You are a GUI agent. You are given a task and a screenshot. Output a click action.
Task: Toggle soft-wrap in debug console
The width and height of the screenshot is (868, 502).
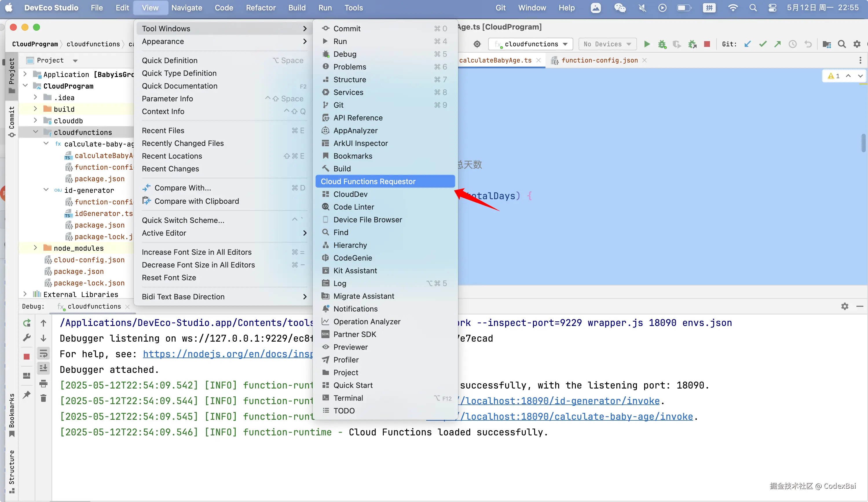coord(43,353)
